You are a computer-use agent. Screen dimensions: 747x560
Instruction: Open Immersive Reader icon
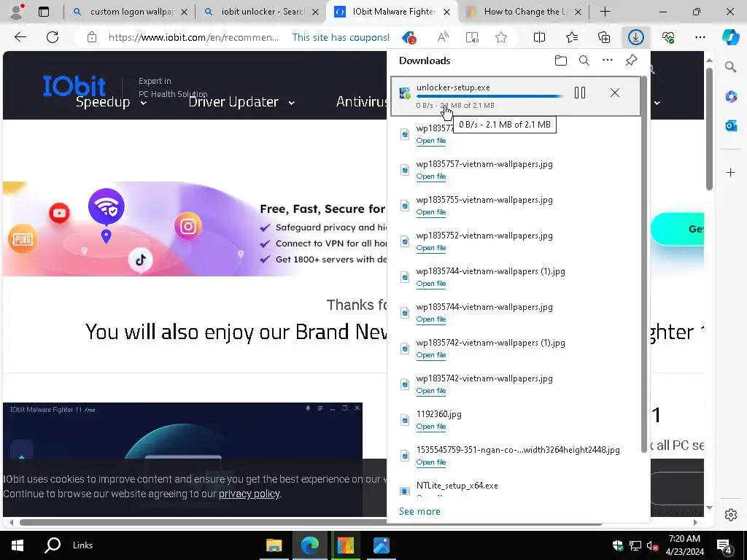[x=472, y=37]
